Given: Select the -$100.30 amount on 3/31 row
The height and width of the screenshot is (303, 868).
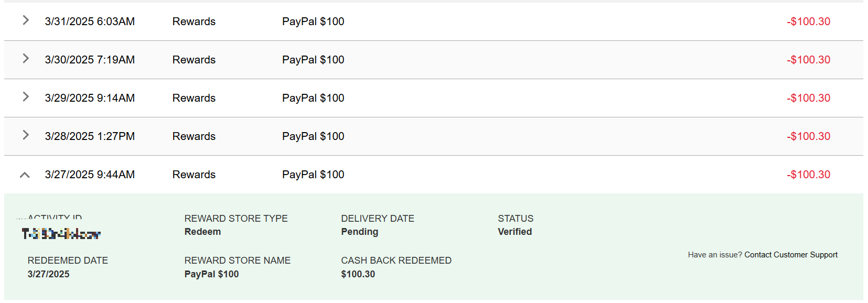Looking at the screenshot, I should 808,21.
